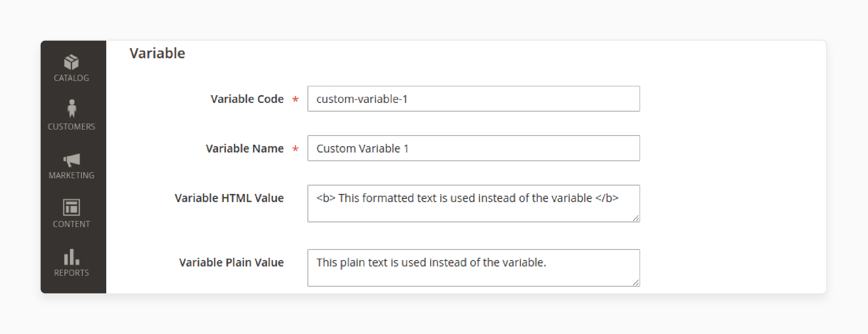Open the Customers person icon

tap(71, 108)
